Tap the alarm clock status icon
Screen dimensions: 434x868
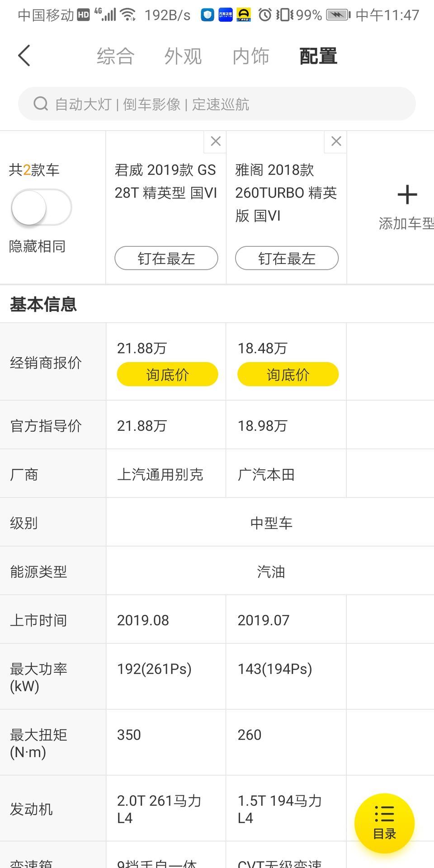[x=265, y=15]
